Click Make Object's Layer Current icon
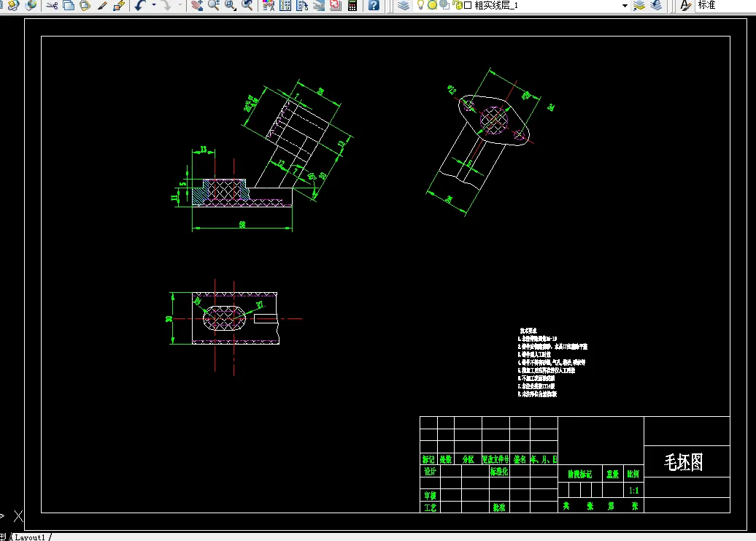Screen dimensions: 756x541 coord(639,5)
